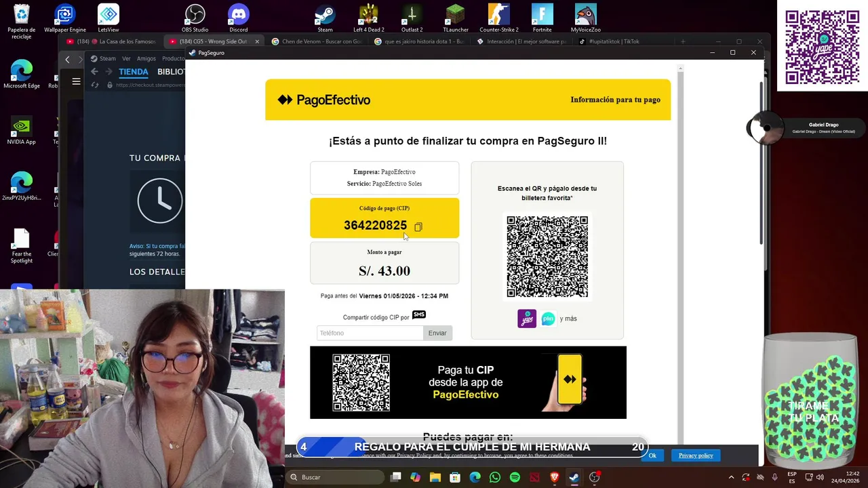Switch to the Interacción browser tab

[x=521, y=41]
